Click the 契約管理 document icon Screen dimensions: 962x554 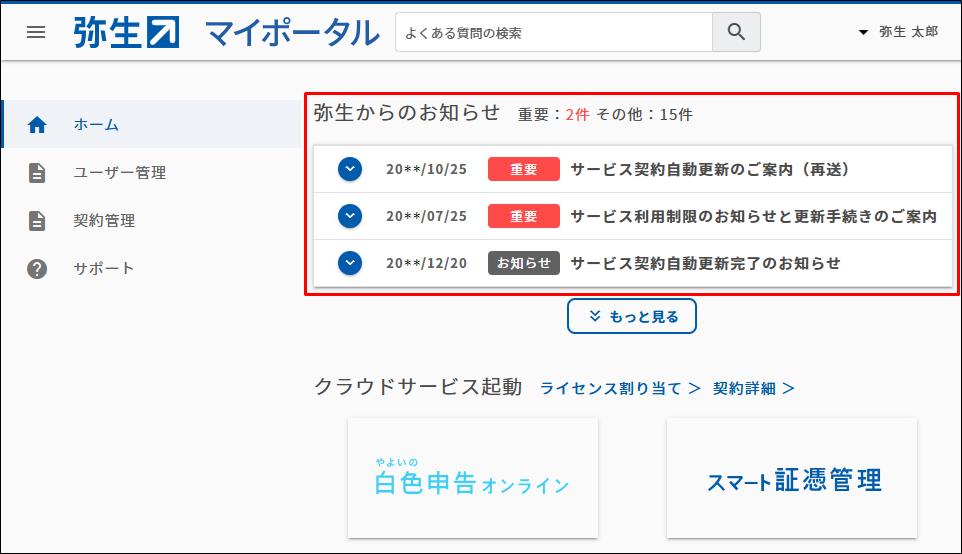(37, 221)
